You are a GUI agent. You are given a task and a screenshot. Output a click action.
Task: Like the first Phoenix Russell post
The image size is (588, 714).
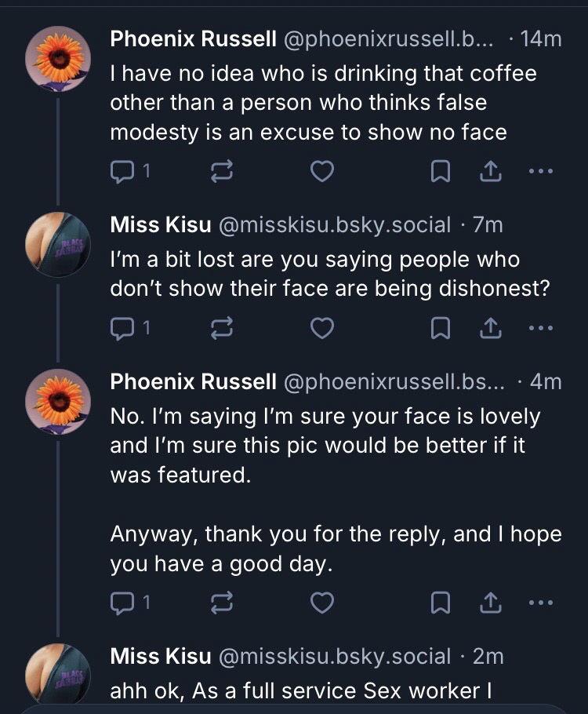322,171
